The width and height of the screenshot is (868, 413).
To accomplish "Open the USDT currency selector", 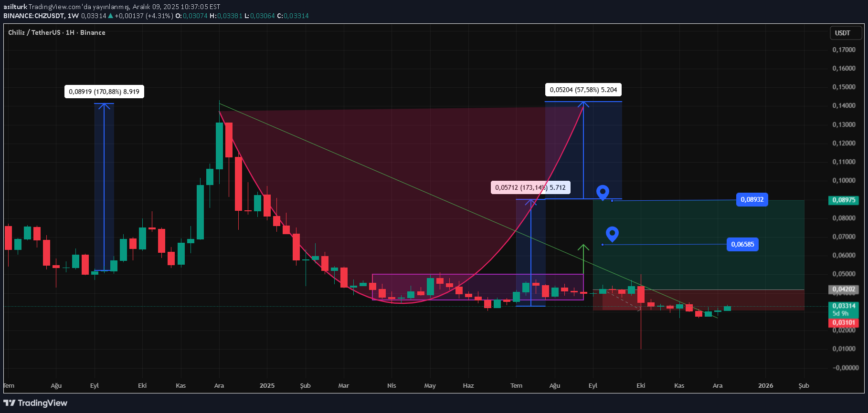I will point(845,33).
